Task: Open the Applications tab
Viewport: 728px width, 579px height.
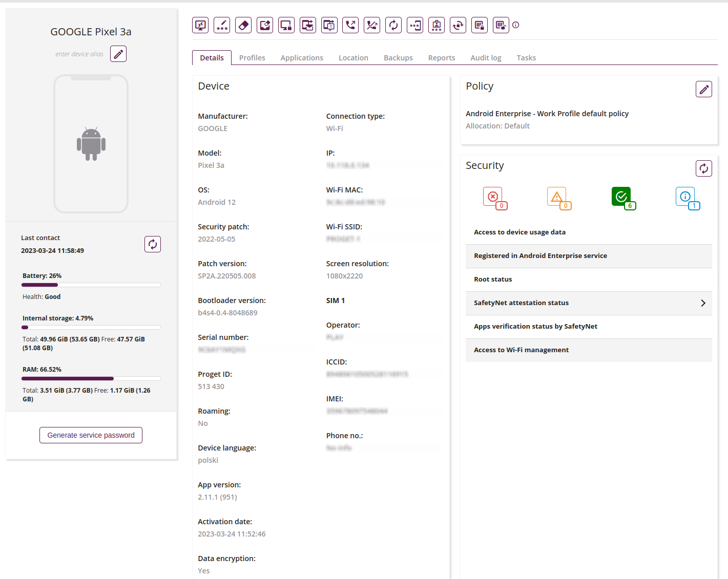Action: 302,58
